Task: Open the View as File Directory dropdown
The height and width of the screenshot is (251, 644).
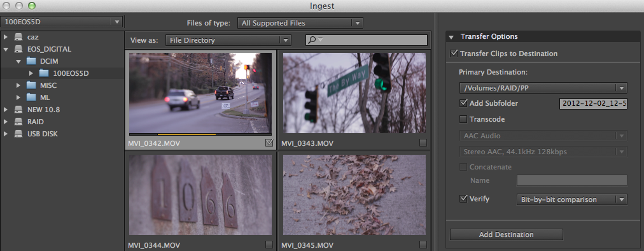Action: 228,40
